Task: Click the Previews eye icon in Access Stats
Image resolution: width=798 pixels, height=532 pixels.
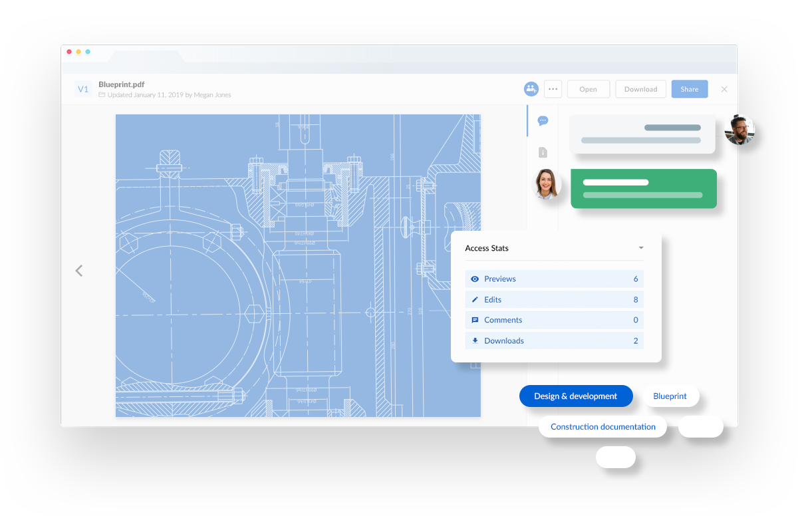Action: (x=474, y=279)
